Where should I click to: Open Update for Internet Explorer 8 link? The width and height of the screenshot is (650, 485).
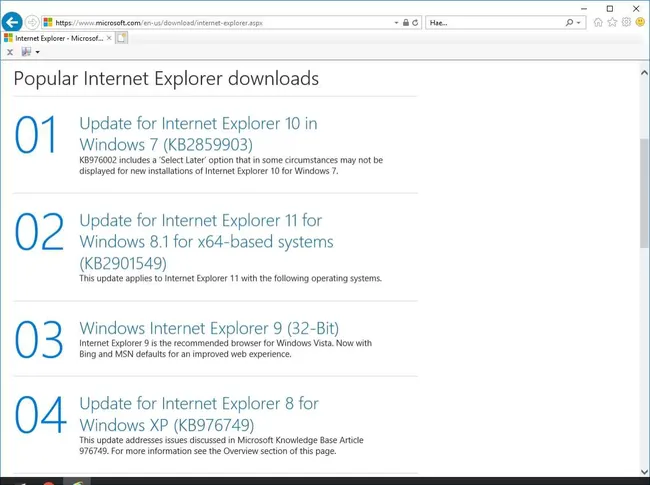coord(199,414)
